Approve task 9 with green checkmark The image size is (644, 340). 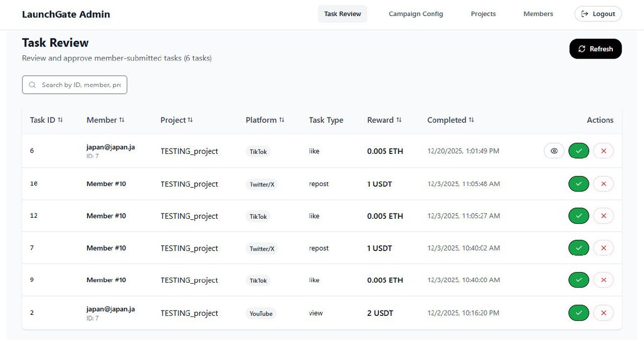[x=579, y=280]
